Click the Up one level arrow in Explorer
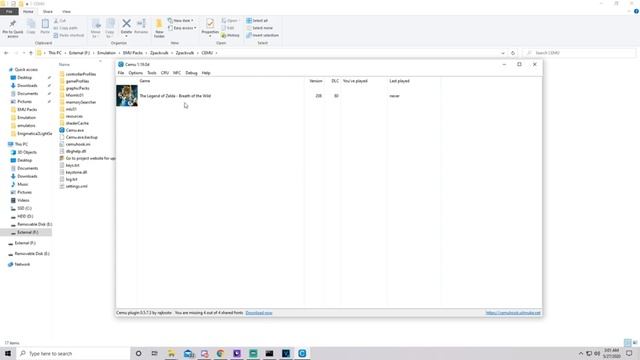Viewport: 640px width, 360px height. (31, 53)
